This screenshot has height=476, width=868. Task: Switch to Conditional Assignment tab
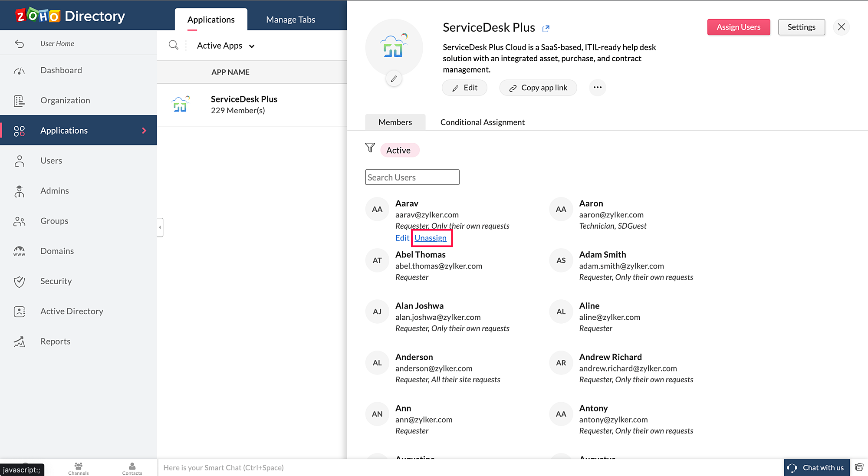(482, 122)
